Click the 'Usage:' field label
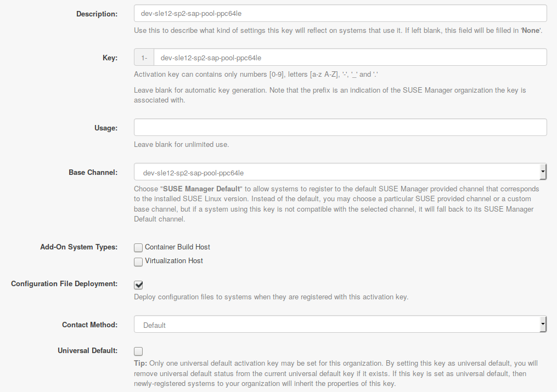557x392 pixels. point(106,128)
